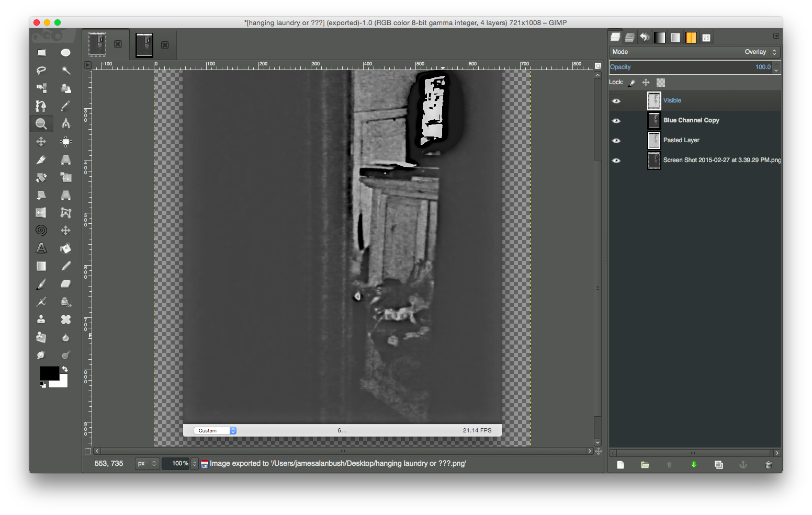Open the px unit dropdown
812x515 pixels.
tap(147, 464)
